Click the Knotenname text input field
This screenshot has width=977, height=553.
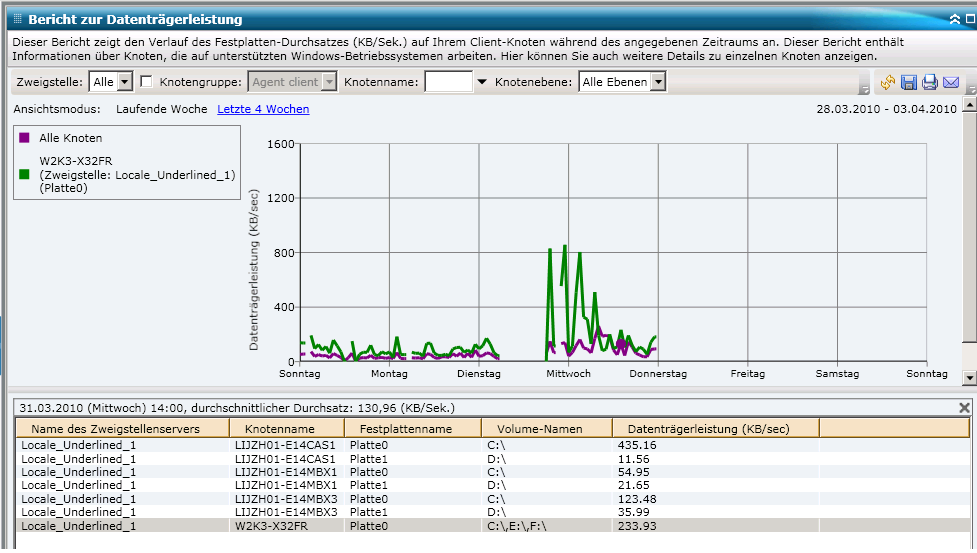click(x=448, y=82)
